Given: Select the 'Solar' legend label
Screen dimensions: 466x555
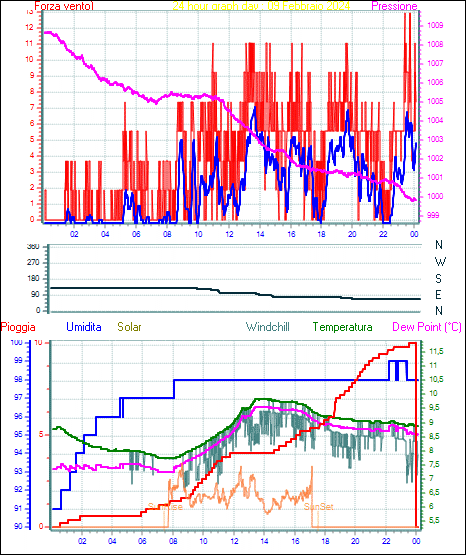Looking at the screenshot, I should click(x=130, y=327).
